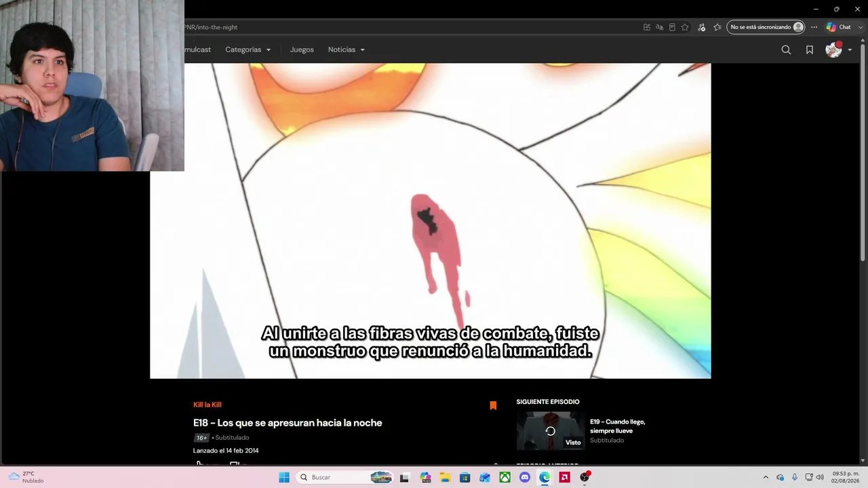
Task: Open the immersive reader icon
Action: pyautogui.click(x=672, y=27)
